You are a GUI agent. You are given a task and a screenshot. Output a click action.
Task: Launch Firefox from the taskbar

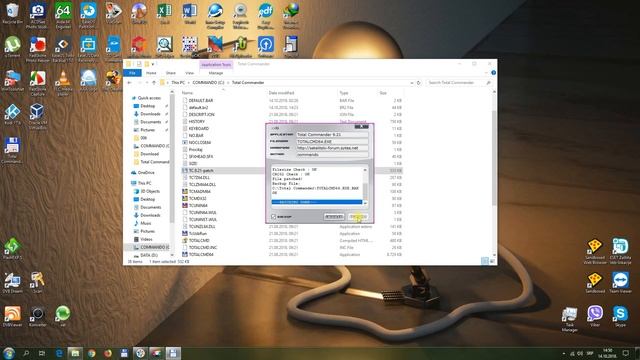[108, 353]
